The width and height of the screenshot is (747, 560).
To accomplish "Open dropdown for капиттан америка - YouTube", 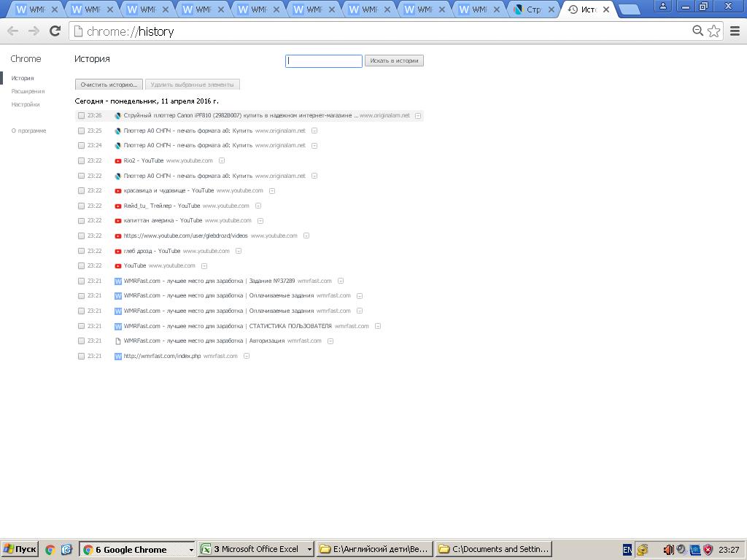I will pyautogui.click(x=260, y=221).
